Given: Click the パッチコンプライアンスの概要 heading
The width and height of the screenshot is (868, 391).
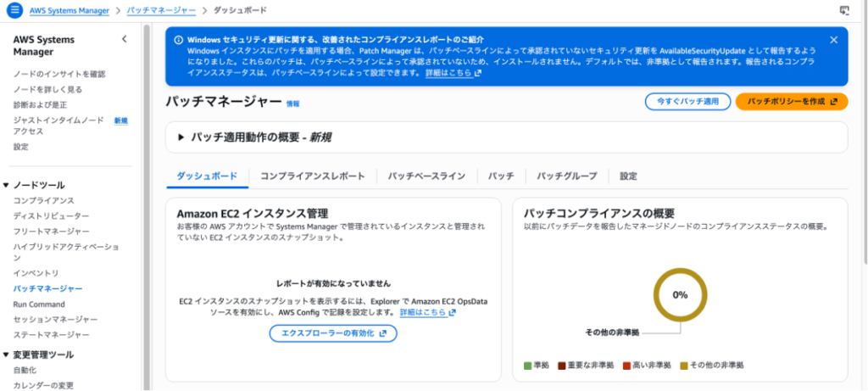Looking at the screenshot, I should pyautogui.click(x=599, y=213).
